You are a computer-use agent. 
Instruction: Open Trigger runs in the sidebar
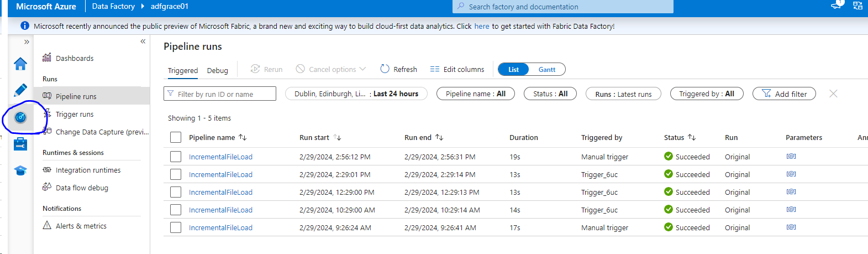click(x=75, y=115)
